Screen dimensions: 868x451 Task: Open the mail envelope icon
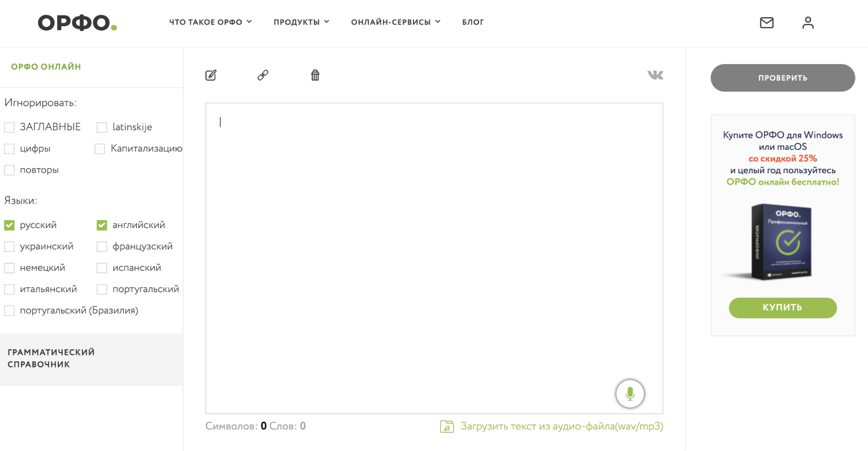click(766, 23)
